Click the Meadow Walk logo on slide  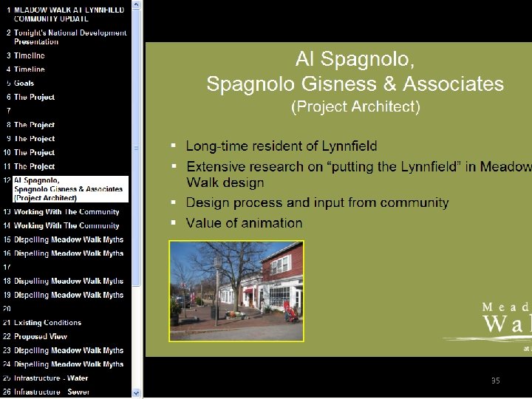click(x=488, y=326)
